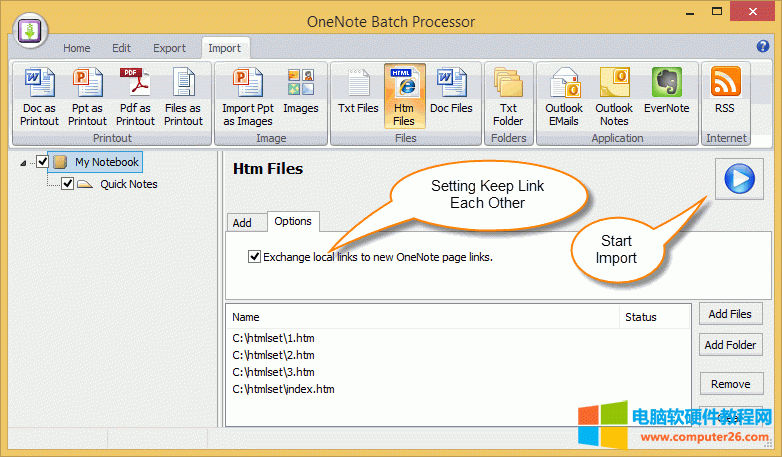Select Ppt as Printout tool

point(87,97)
